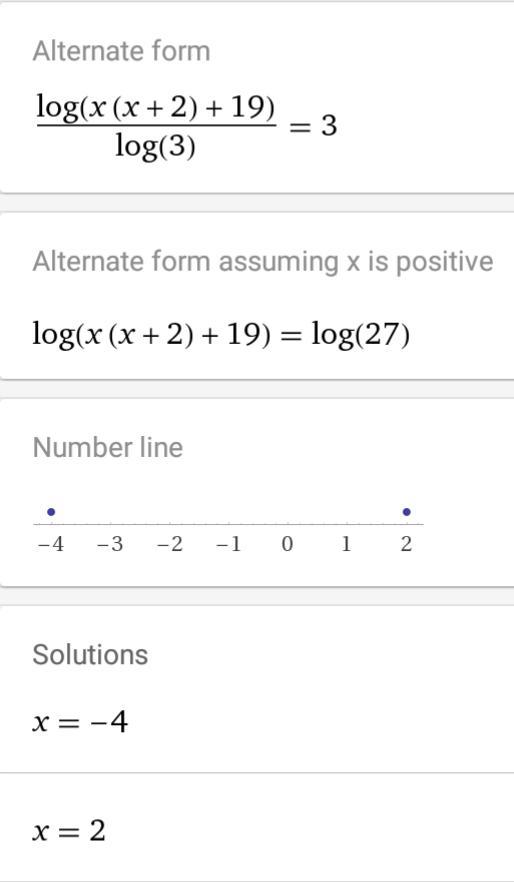Click the -1 label on number line
This screenshot has height=882, width=514.
point(228,544)
